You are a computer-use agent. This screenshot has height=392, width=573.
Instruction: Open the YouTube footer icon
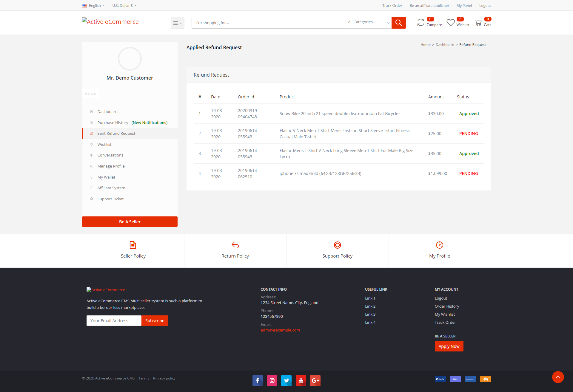click(x=301, y=380)
